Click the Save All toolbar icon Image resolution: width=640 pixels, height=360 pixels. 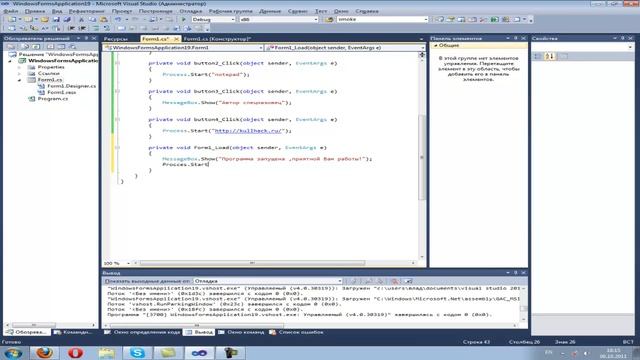coord(67,19)
